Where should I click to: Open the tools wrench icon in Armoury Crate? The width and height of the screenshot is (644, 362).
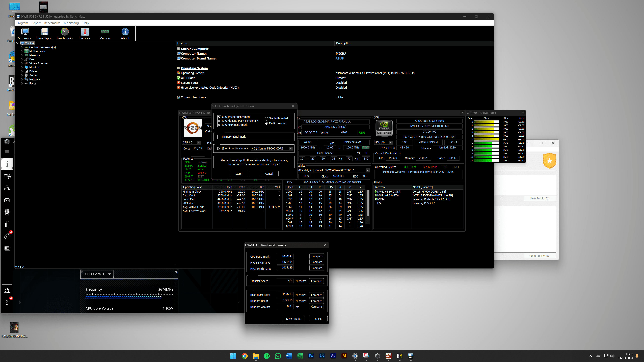7,224
